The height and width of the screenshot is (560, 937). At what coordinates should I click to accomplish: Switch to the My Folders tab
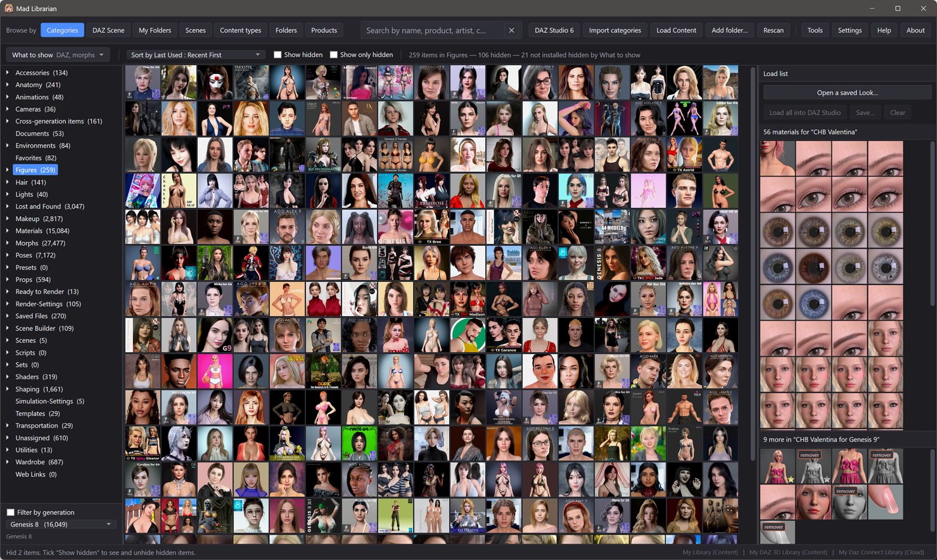click(155, 30)
